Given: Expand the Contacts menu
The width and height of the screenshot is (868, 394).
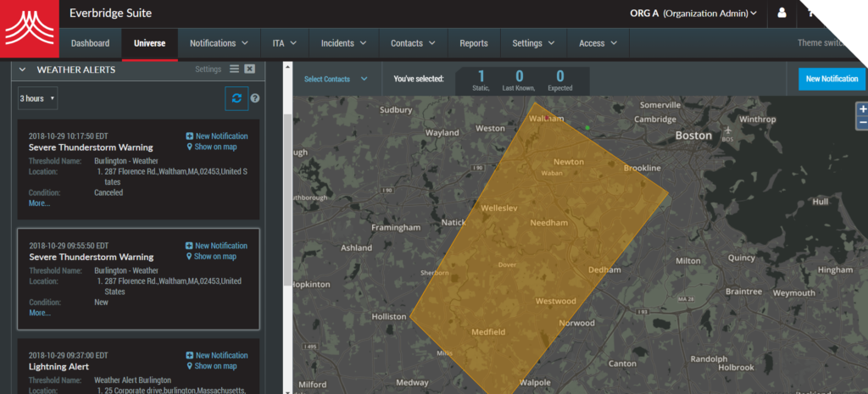Looking at the screenshot, I should (413, 43).
